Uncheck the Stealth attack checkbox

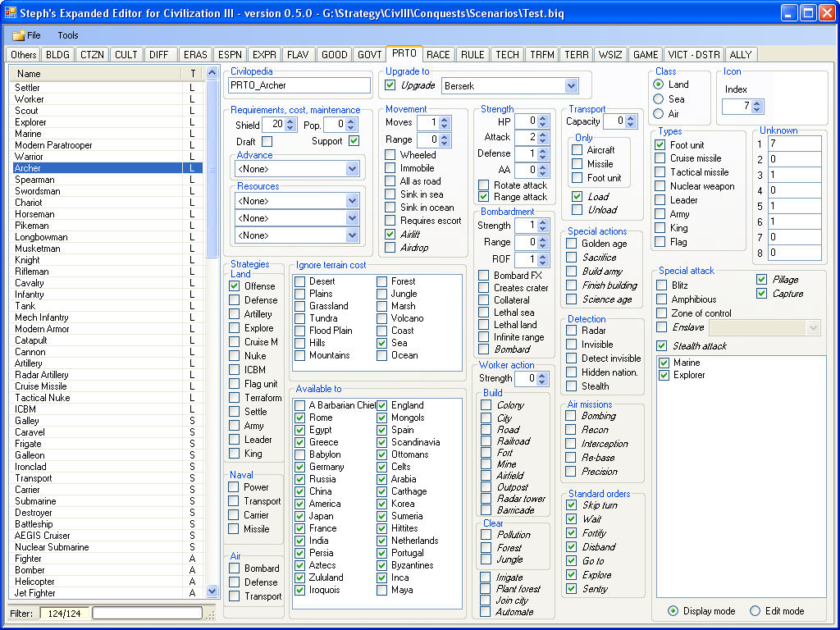coord(662,346)
